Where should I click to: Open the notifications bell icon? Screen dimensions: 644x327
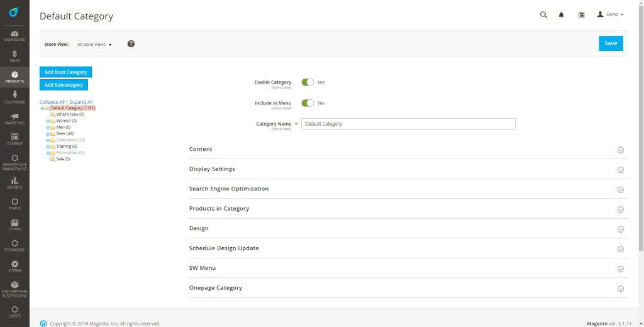click(561, 15)
